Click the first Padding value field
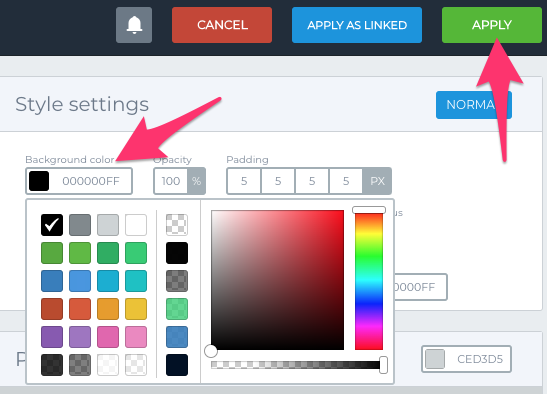The image size is (547, 394). [244, 181]
